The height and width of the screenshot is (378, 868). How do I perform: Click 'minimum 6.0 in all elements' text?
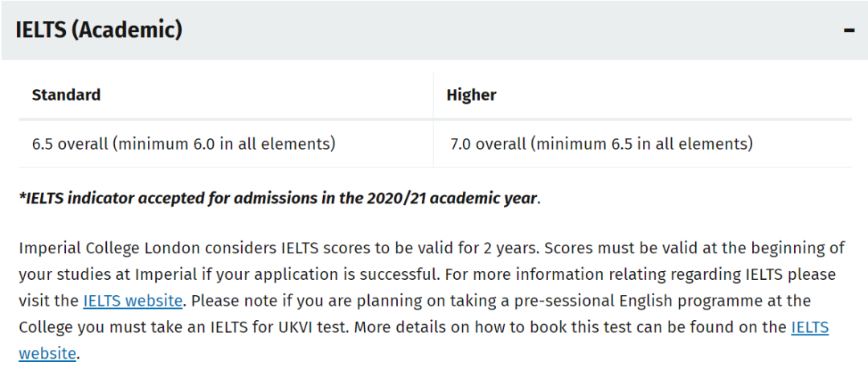click(225, 145)
